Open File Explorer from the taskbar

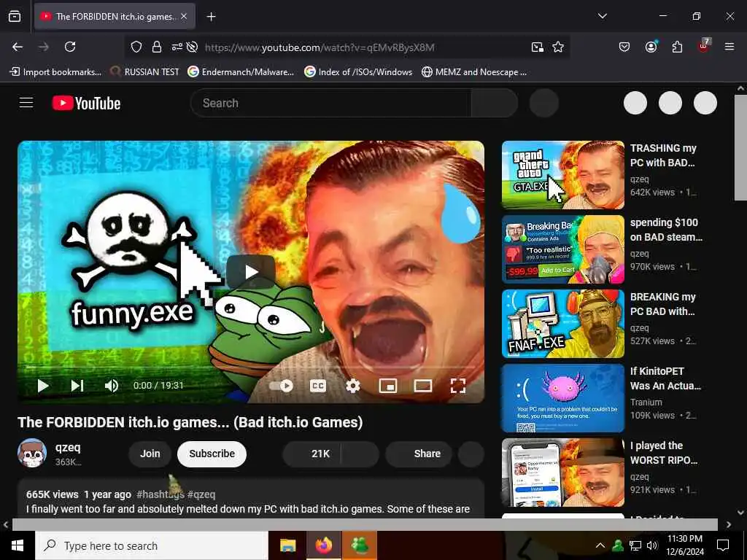(287, 545)
